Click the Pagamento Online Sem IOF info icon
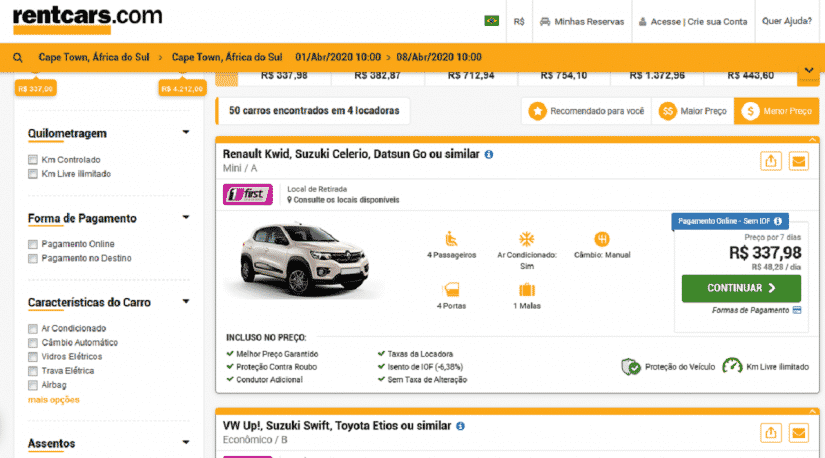 point(778,221)
